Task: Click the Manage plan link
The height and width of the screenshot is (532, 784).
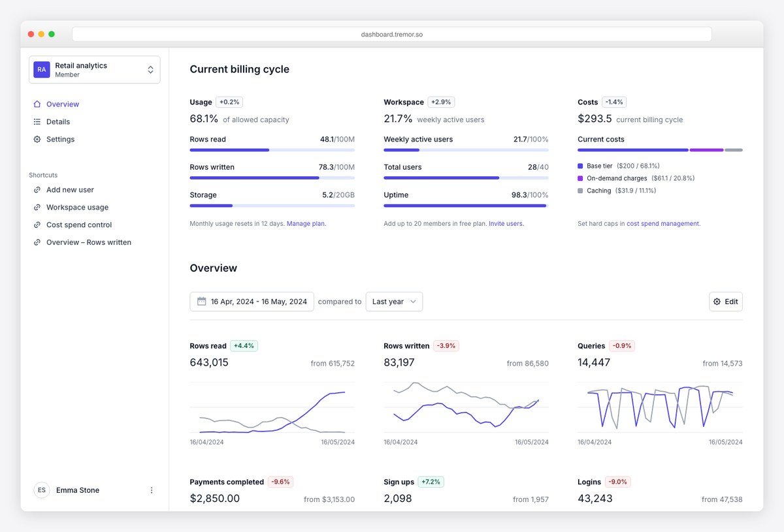Action: 306,223
